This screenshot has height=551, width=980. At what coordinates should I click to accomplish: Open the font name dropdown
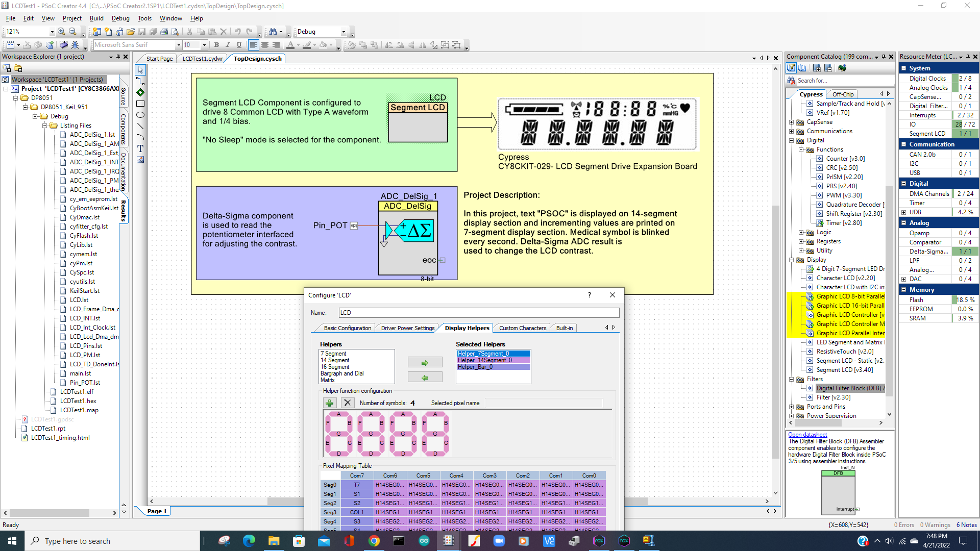(x=179, y=45)
